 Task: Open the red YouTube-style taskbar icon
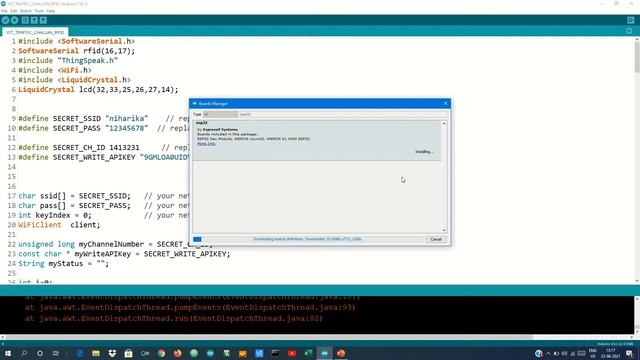tap(292, 353)
